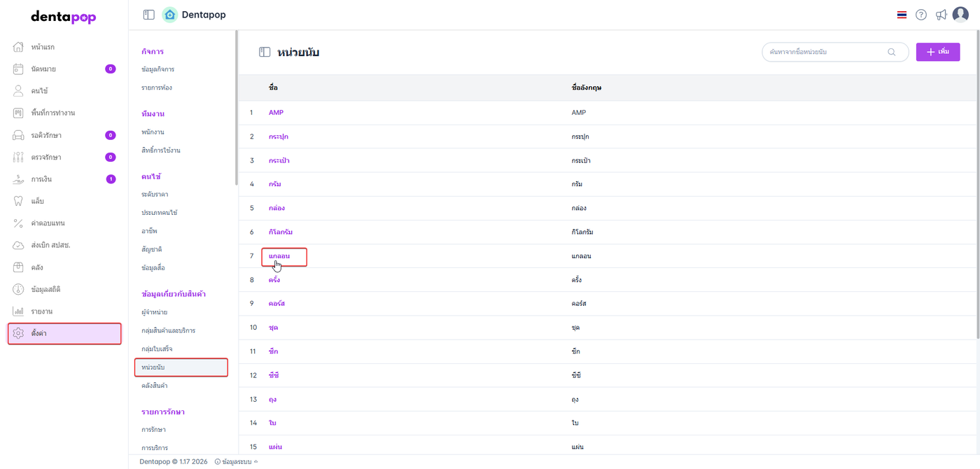
Task: Open the แกลลอน unit link
Action: pyautogui.click(x=279, y=256)
